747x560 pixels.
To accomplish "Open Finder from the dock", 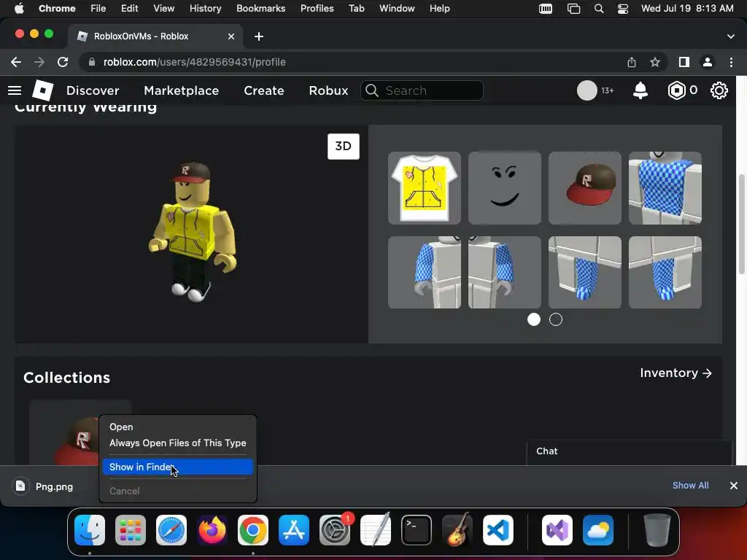I will 90,530.
